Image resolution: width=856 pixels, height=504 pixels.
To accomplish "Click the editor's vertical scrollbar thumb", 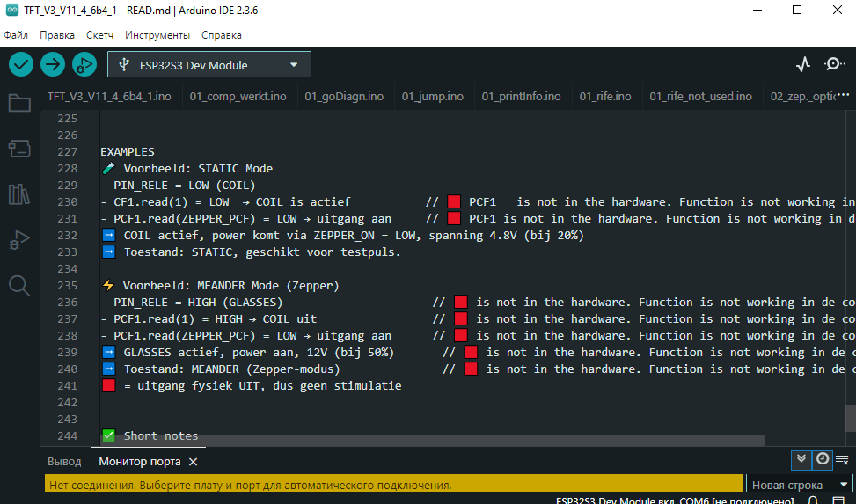I will point(850,417).
